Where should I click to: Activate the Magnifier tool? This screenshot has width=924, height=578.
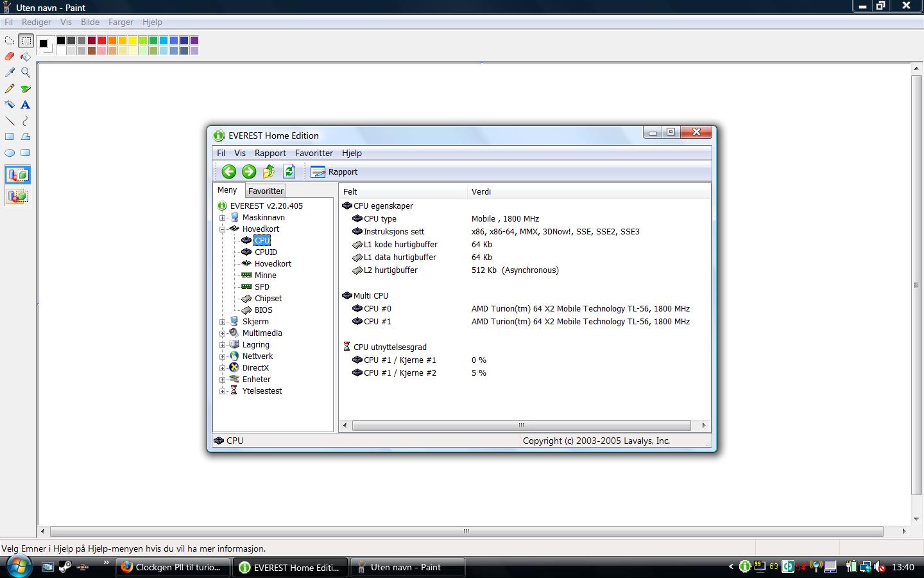pyautogui.click(x=26, y=73)
